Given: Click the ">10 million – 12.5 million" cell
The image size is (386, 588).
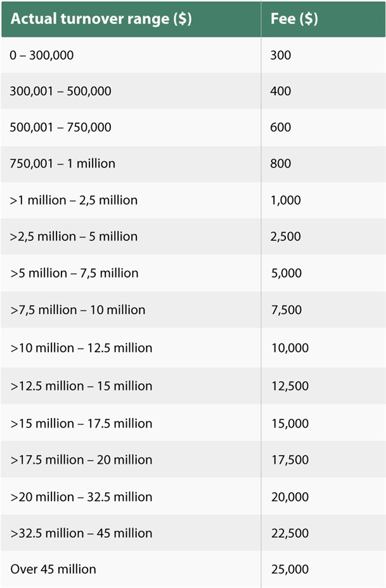Looking at the screenshot, I should [81, 348].
